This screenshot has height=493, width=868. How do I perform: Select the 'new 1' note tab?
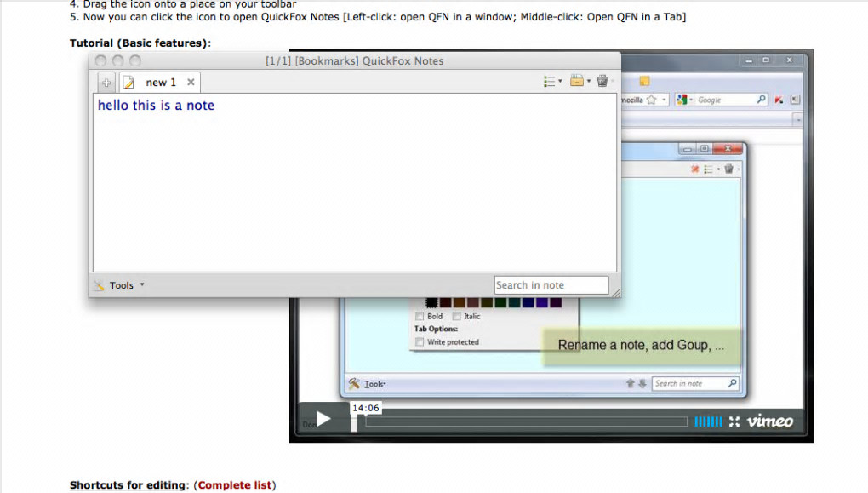[x=160, y=83]
